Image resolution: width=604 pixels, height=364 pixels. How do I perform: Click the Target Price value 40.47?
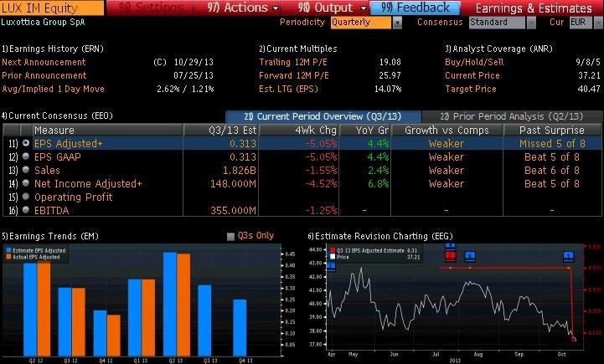pyautogui.click(x=589, y=89)
